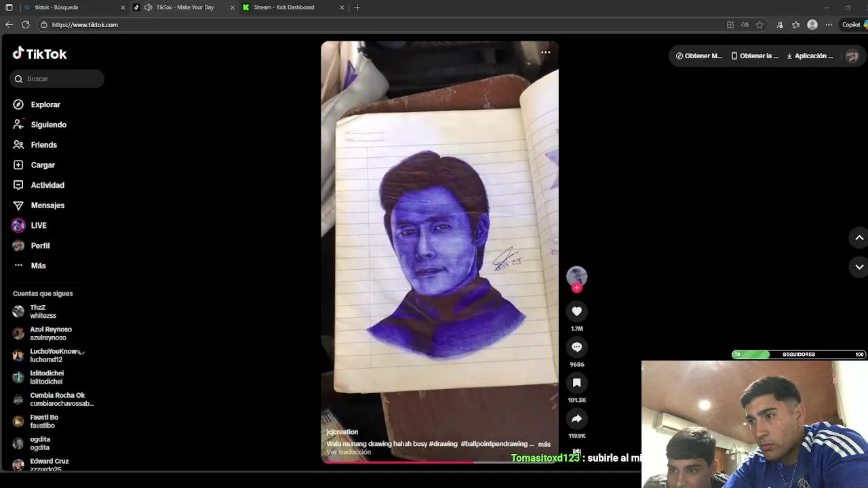Share the video using arrow icon
Image resolution: width=868 pixels, height=488 pixels.
(x=576, y=419)
